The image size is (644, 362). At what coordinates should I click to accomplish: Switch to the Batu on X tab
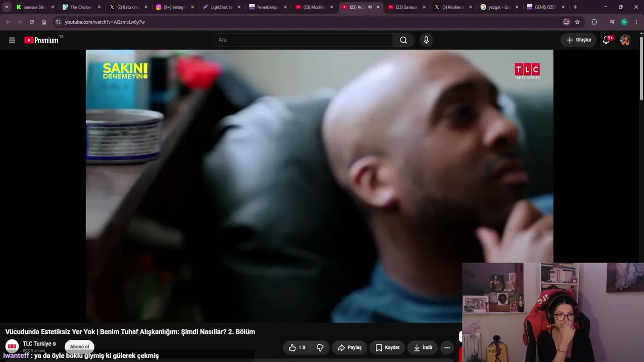pyautogui.click(x=128, y=7)
